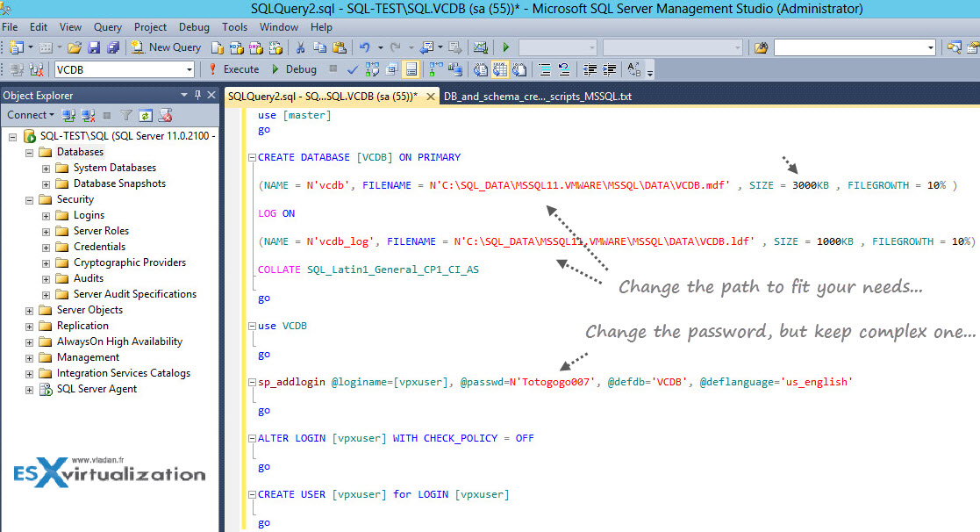Expand the Server Objects folder
Image resolution: width=980 pixels, height=532 pixels.
(x=29, y=311)
